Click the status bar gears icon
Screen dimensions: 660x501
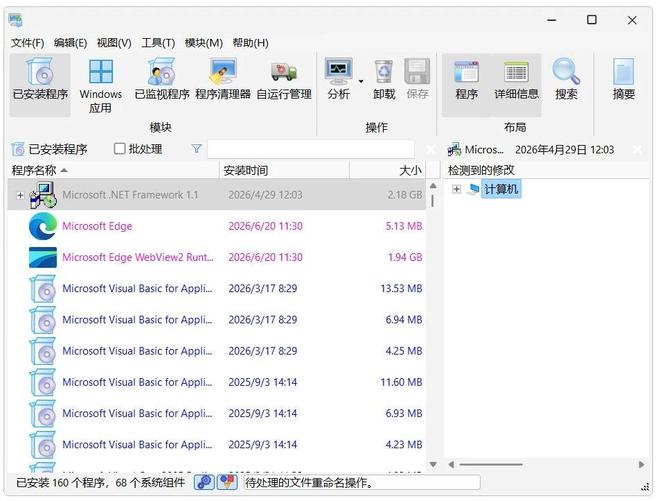[204, 482]
